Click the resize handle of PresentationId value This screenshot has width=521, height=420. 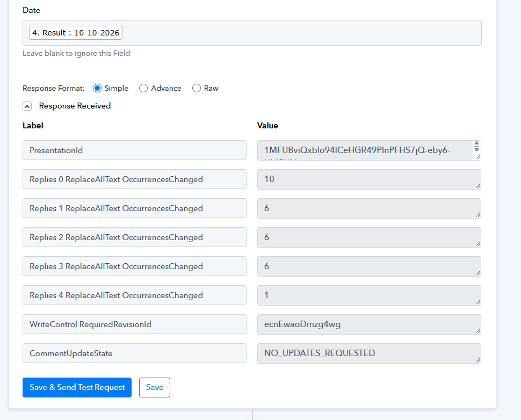click(478, 157)
